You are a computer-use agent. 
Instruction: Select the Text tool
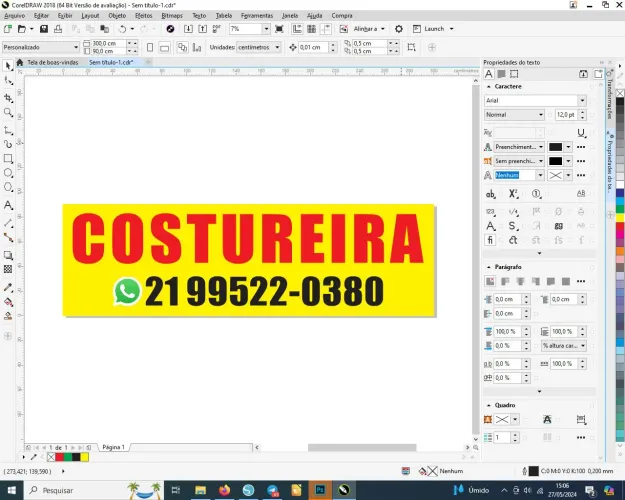tap(8, 205)
